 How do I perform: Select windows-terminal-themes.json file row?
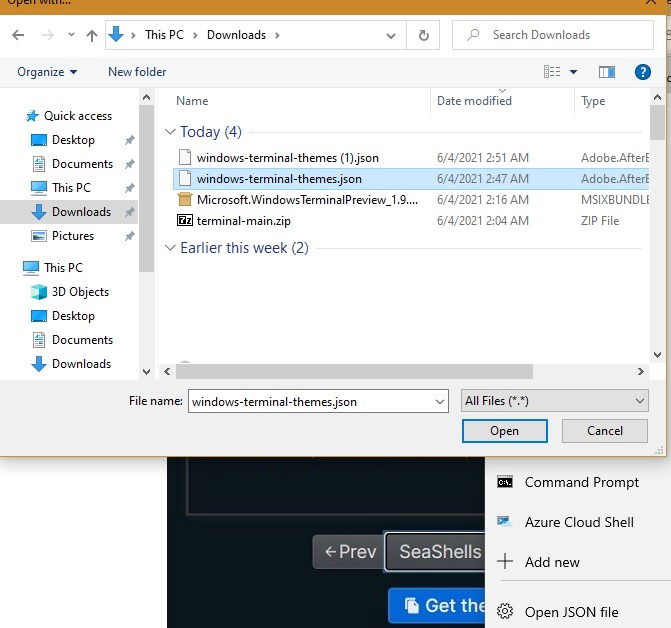pyautogui.click(x=411, y=179)
